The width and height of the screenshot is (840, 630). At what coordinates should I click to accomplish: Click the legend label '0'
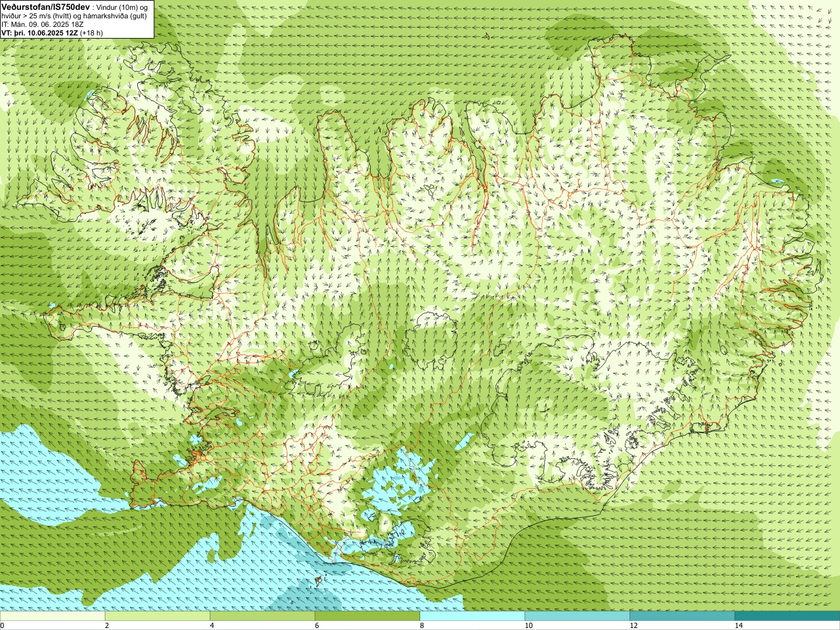tap(3, 625)
